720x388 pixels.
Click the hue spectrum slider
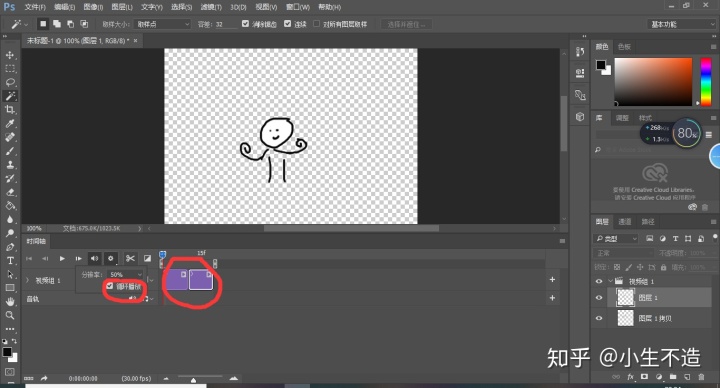(706, 82)
